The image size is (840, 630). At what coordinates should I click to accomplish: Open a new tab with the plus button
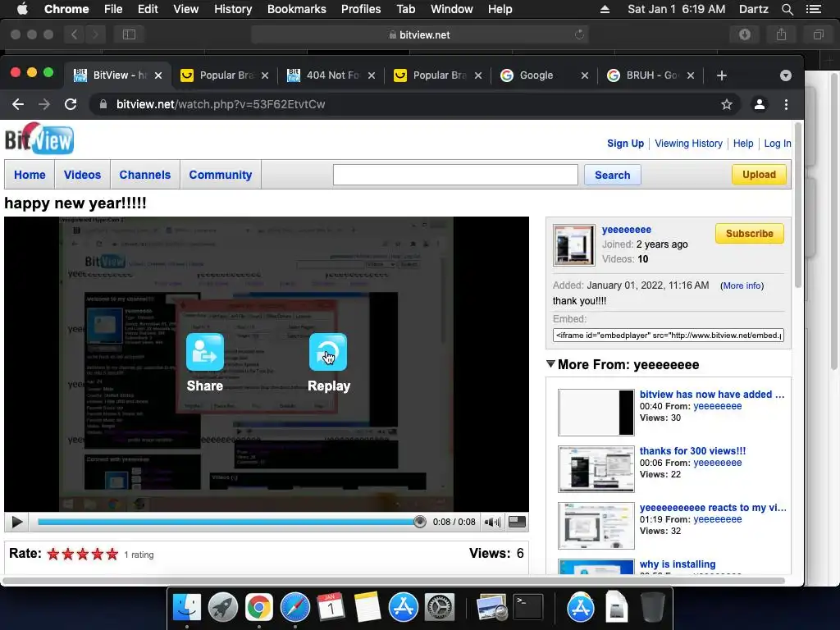click(x=722, y=75)
